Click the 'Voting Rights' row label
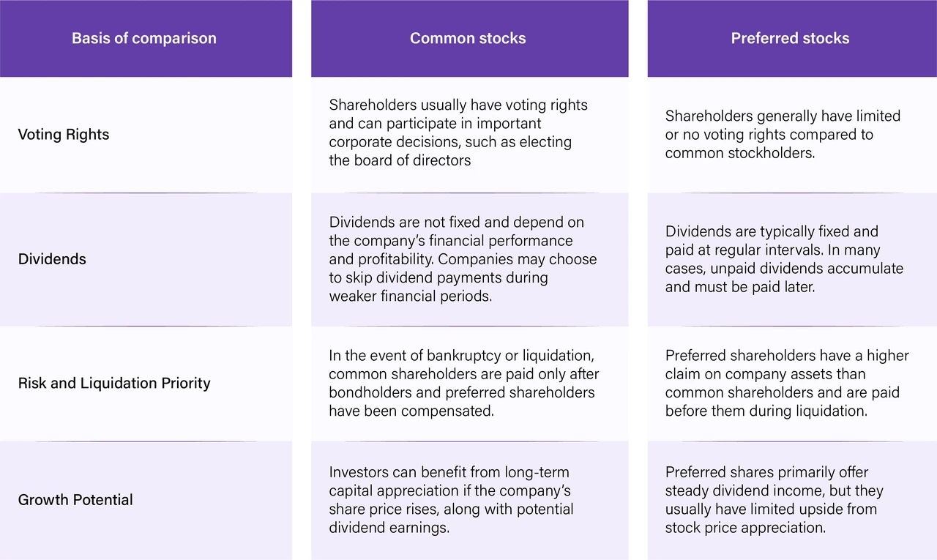 [x=64, y=135]
